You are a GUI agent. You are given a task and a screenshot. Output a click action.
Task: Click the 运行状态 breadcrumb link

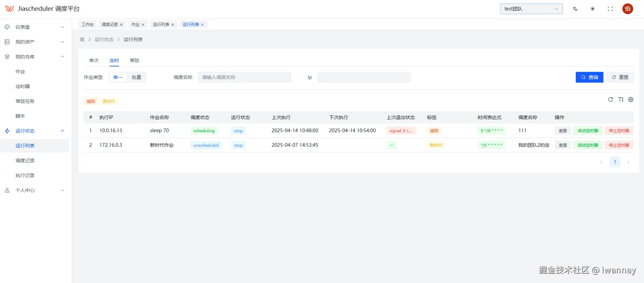[x=104, y=39]
